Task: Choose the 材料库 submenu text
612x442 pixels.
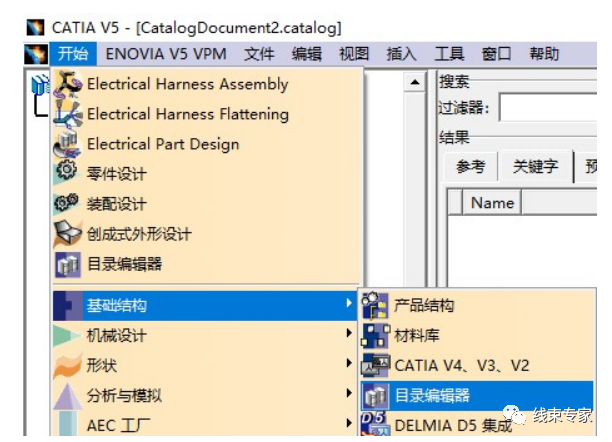Action: point(417,335)
